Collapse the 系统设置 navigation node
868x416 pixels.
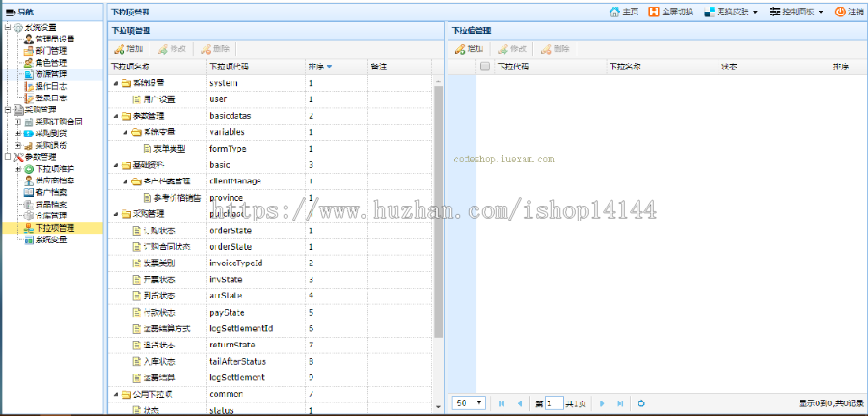[x=7, y=27]
